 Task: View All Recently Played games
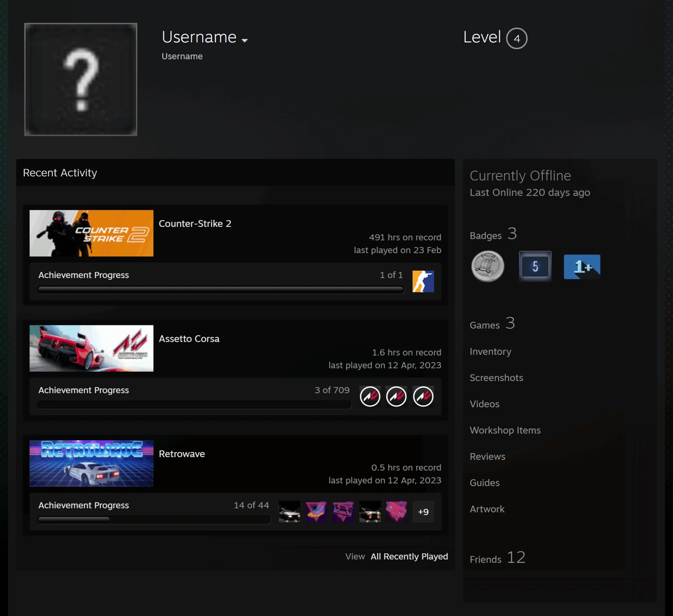(409, 556)
